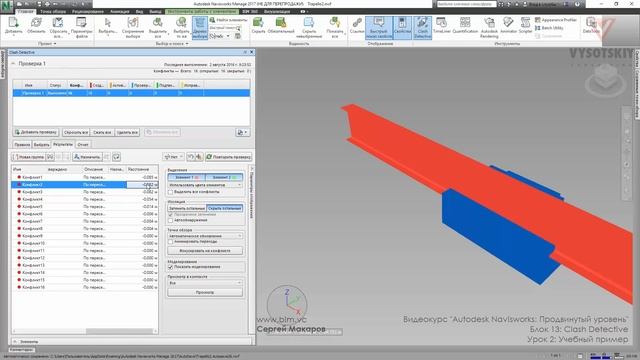Click the Append (Добавить) file icon

13,23
